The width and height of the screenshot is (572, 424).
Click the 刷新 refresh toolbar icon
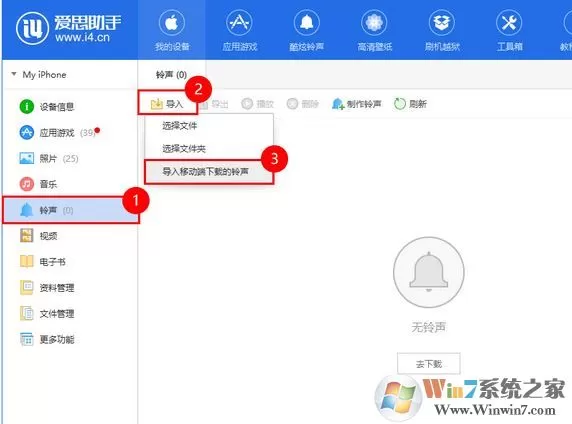pyautogui.click(x=399, y=104)
